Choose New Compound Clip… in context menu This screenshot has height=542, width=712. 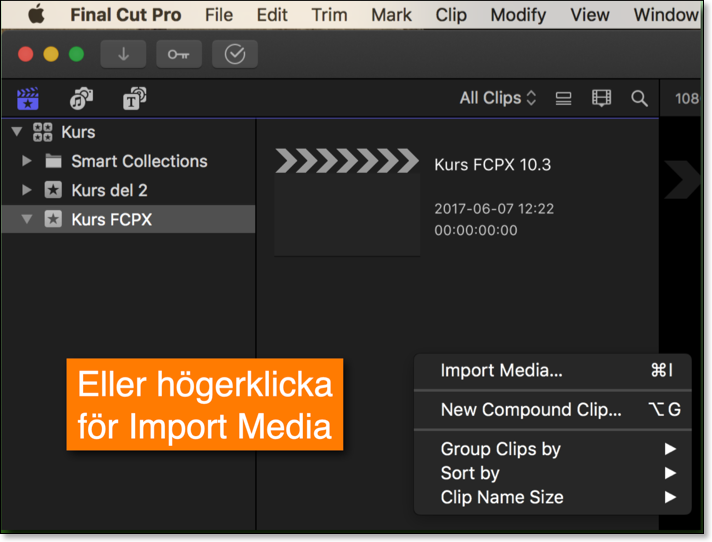click(x=553, y=410)
